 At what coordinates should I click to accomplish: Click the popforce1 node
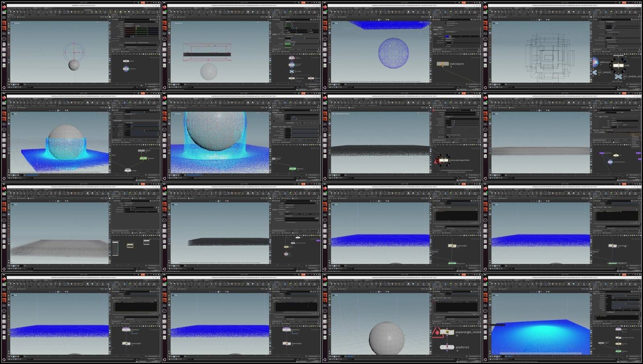coord(447,347)
